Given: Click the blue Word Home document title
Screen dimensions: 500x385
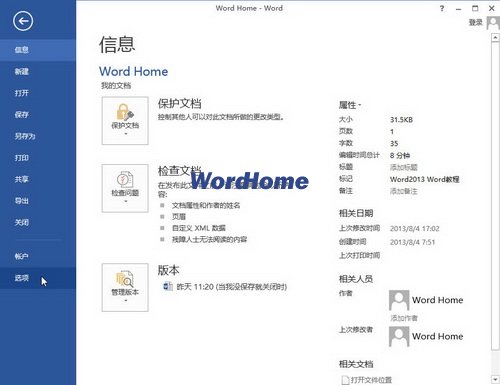Looking at the screenshot, I should coord(134,71).
